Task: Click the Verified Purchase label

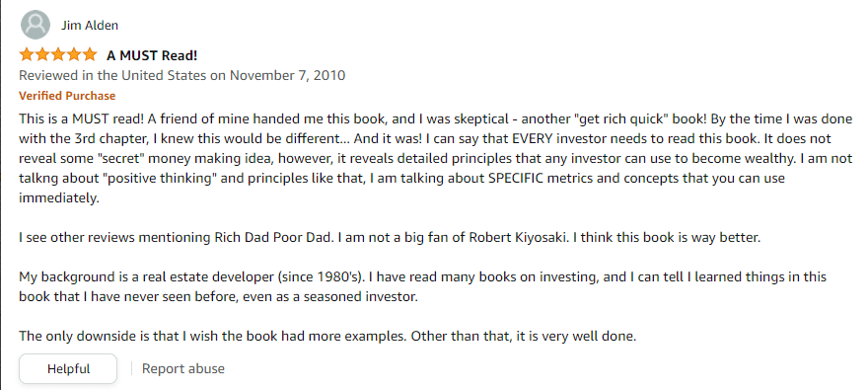Action: point(67,96)
